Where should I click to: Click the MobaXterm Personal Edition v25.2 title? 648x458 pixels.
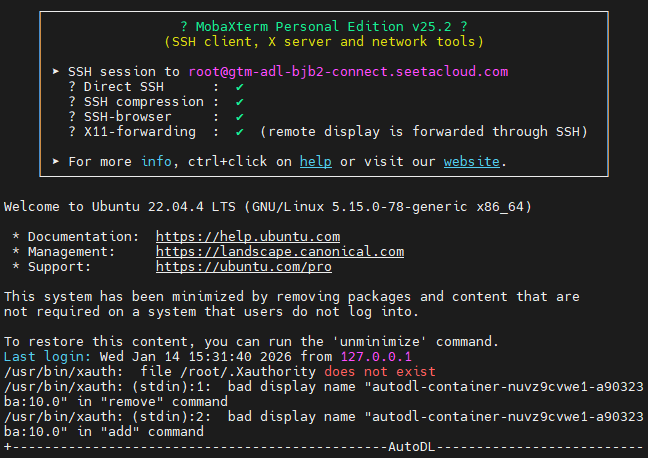pos(324,26)
